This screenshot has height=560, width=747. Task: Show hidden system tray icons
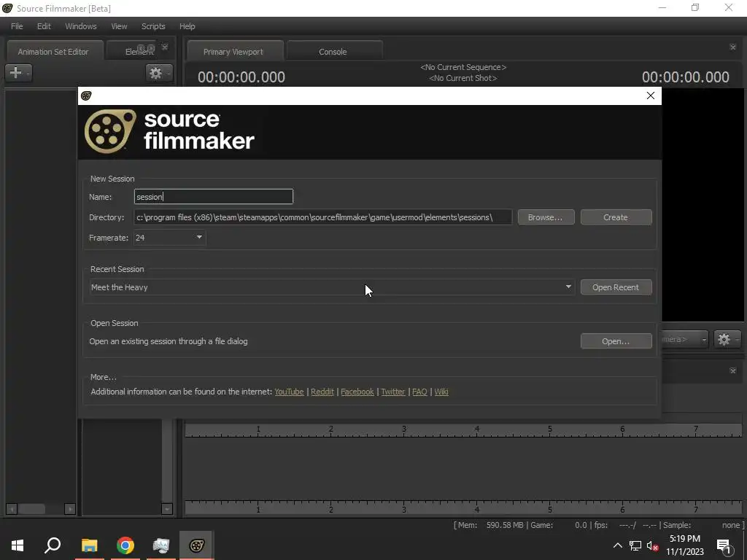617,545
